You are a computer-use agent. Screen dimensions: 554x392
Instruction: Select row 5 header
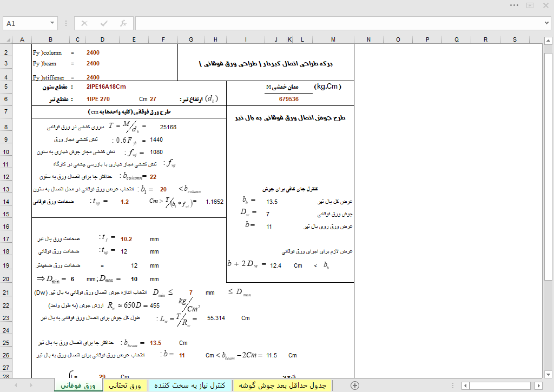pos(6,87)
